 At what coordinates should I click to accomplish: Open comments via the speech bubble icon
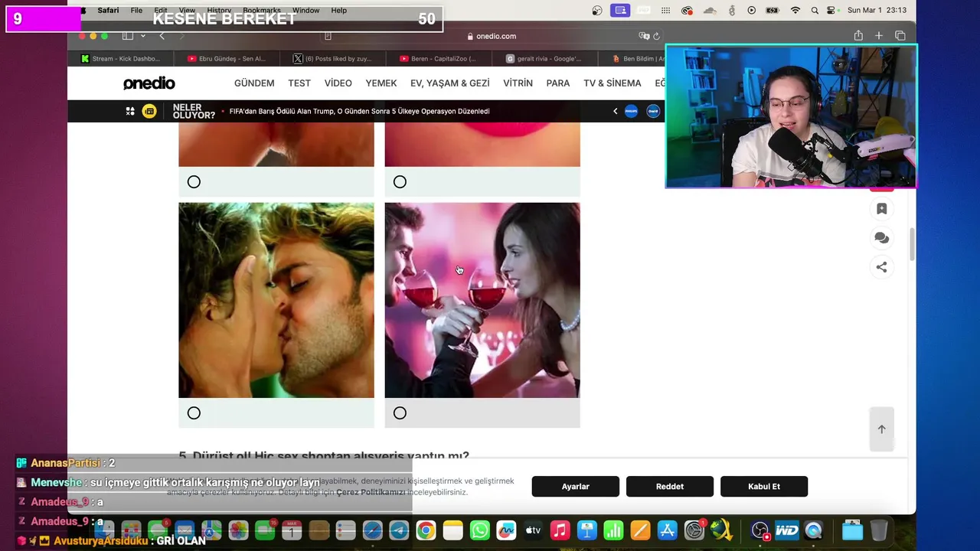[x=882, y=238]
